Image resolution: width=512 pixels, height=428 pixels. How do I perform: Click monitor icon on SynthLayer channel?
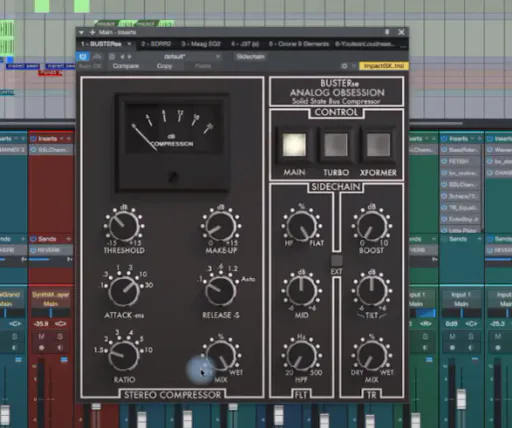(x=60, y=348)
